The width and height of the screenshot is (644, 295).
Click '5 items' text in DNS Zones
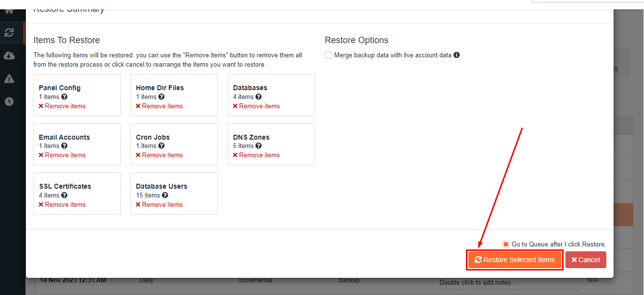[243, 146]
